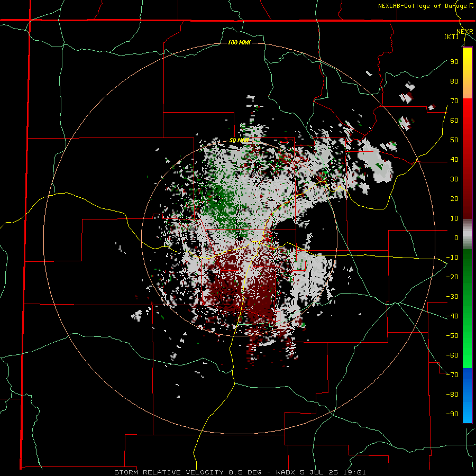476x476 pixels.
Task: Click the gray zero band of color scale
Action: [x=467, y=234]
